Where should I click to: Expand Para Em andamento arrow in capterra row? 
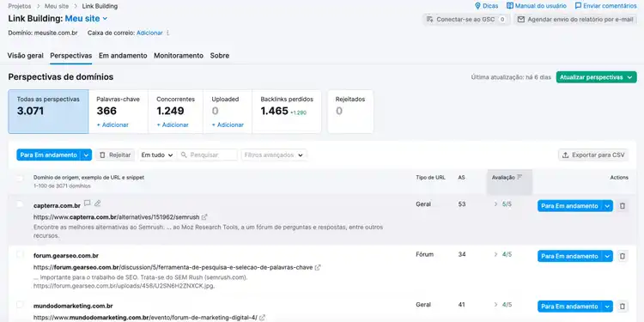[607, 206]
